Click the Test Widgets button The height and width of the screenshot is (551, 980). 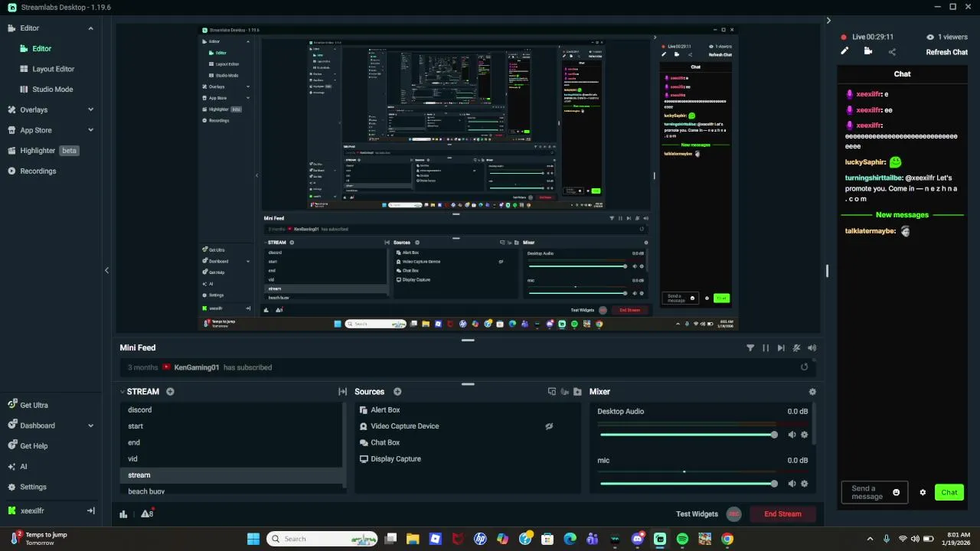click(x=697, y=514)
